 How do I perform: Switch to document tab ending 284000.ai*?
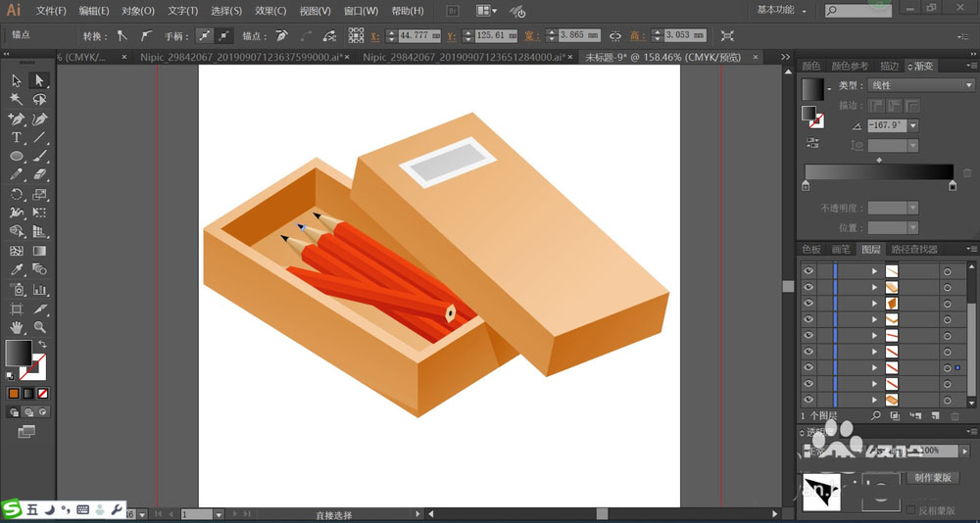pyautogui.click(x=465, y=58)
